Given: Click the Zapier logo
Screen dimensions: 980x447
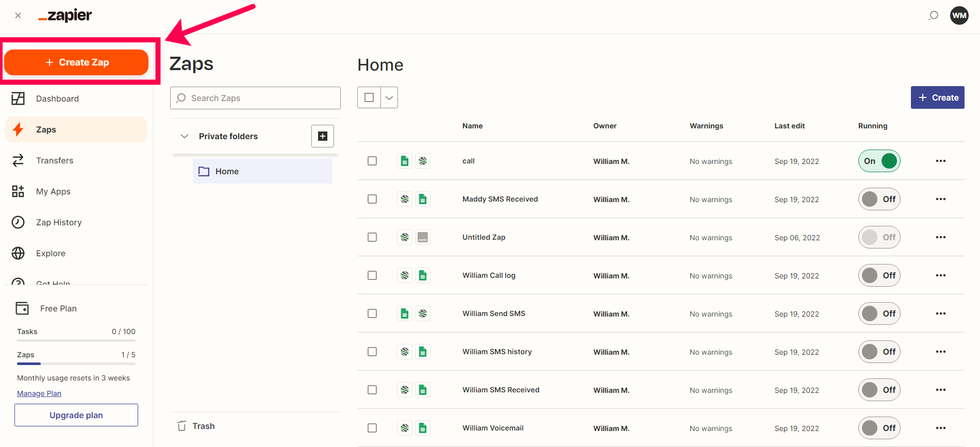Looking at the screenshot, I should click(x=65, y=15).
